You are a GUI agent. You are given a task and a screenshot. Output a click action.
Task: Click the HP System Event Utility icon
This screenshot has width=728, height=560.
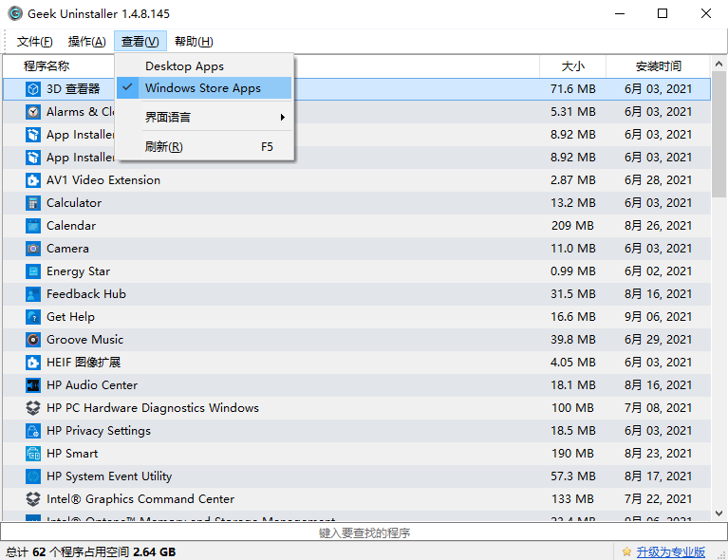pos(33,476)
